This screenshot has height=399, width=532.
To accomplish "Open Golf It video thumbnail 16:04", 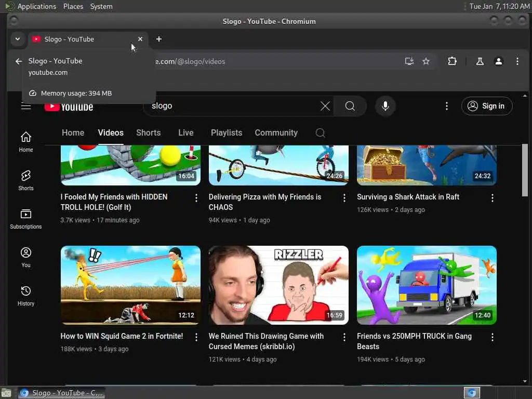I will tap(130, 165).
